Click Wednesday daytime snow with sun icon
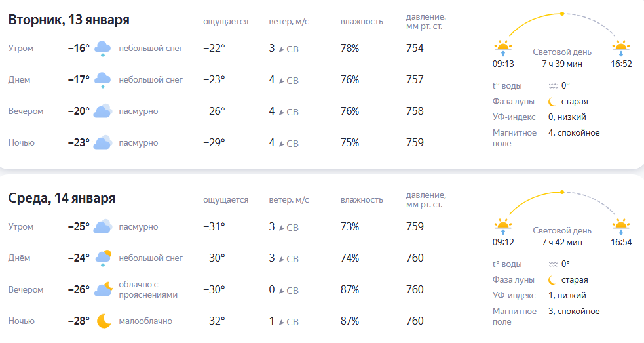 tap(103, 258)
